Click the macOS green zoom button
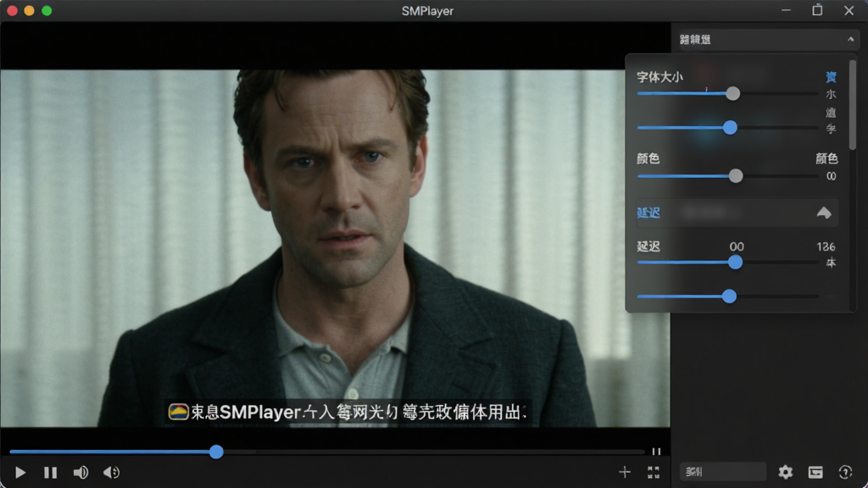868x488 pixels. coord(47,10)
